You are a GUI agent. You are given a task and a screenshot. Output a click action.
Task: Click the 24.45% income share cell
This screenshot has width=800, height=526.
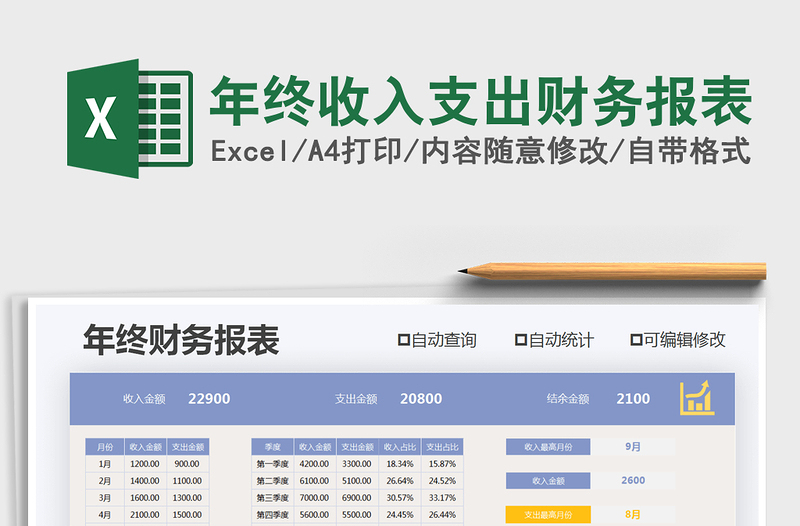[399, 515]
